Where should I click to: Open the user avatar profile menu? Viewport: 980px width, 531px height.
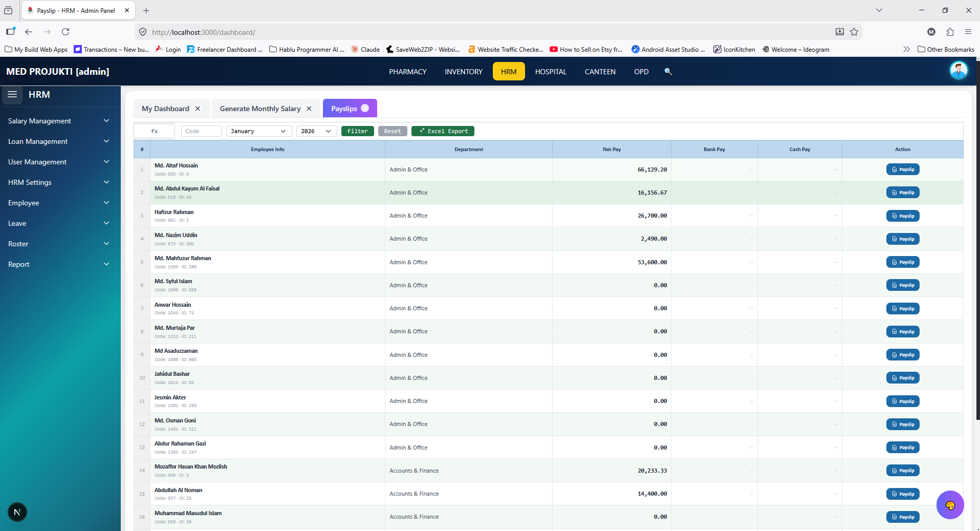pyautogui.click(x=959, y=71)
